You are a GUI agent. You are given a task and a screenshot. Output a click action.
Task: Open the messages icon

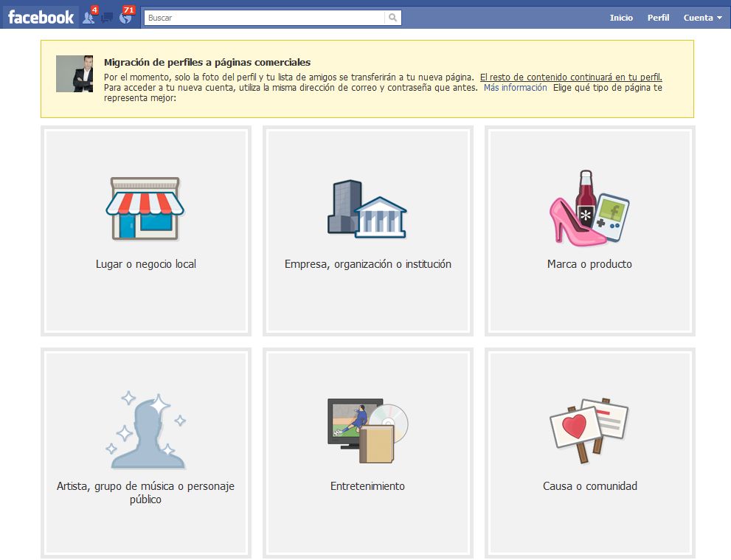click(107, 18)
